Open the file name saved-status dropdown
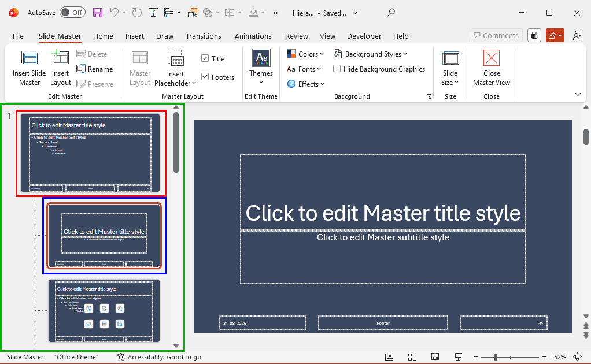591x364 pixels. pyautogui.click(x=354, y=13)
